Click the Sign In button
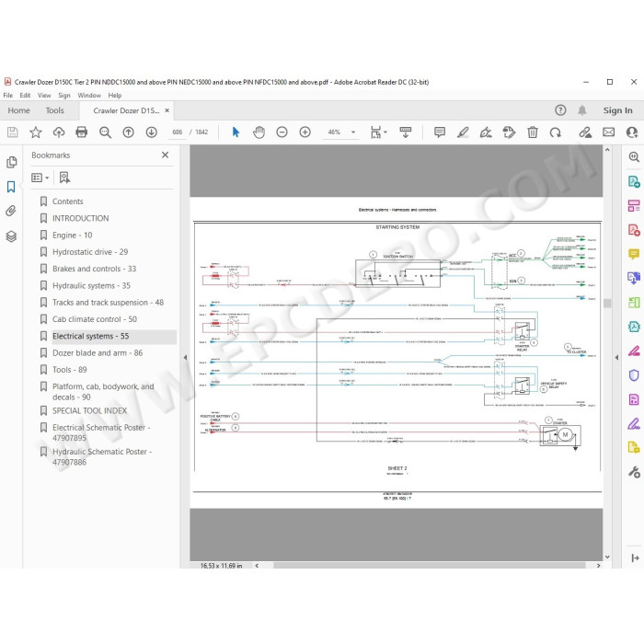This screenshot has width=644, height=644. coord(617,110)
